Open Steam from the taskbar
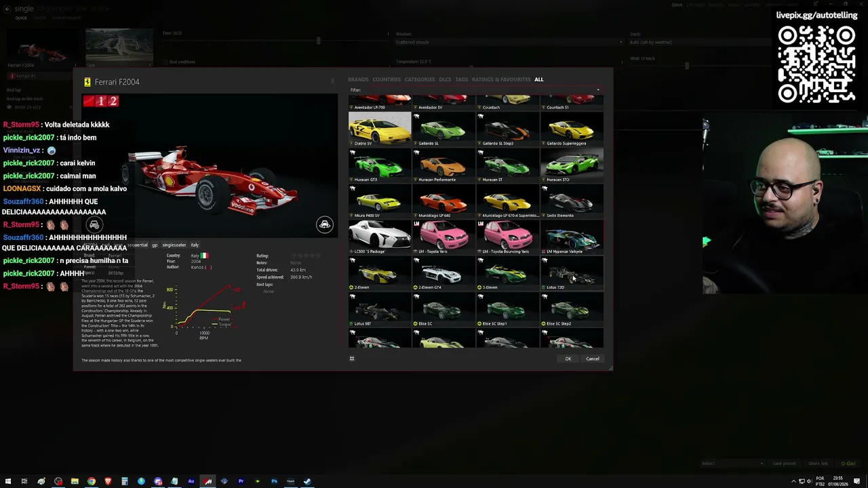Image resolution: width=868 pixels, height=488 pixels. click(x=307, y=481)
